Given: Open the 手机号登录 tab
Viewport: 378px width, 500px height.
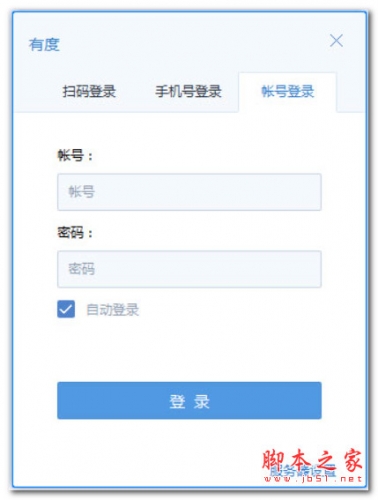Looking at the screenshot, I should click(x=188, y=91).
